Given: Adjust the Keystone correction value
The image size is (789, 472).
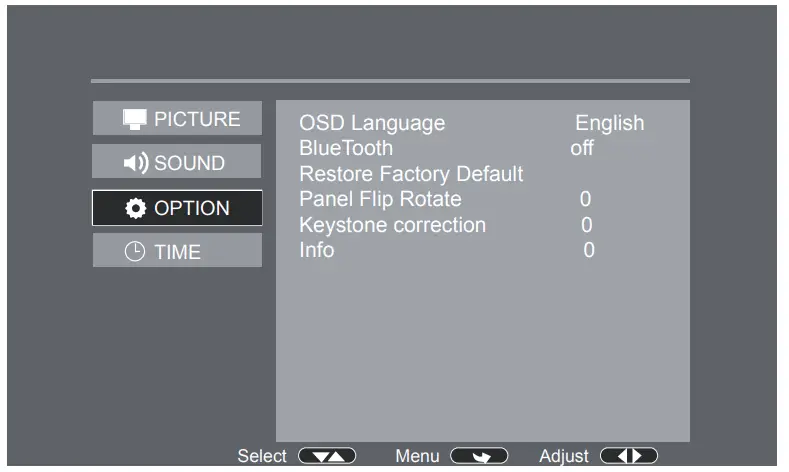Looking at the screenshot, I should tap(587, 225).
